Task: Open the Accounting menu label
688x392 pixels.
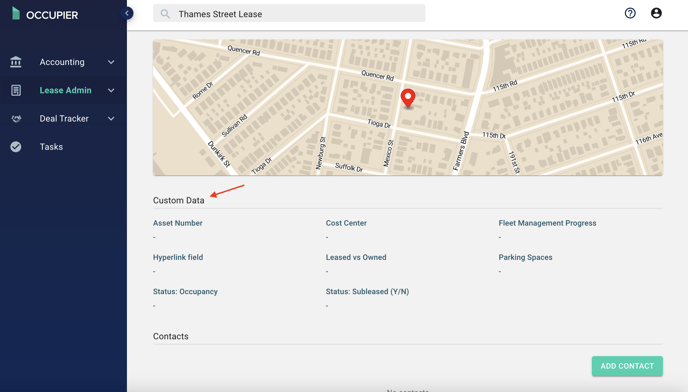Action: [62, 62]
